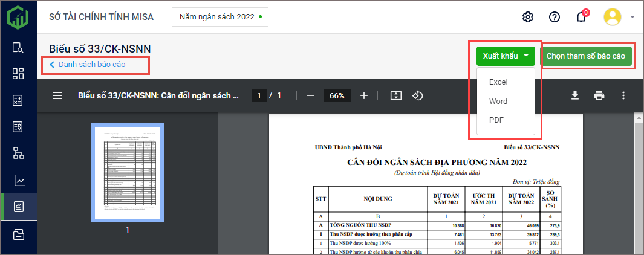Rotate the document page

(417, 95)
